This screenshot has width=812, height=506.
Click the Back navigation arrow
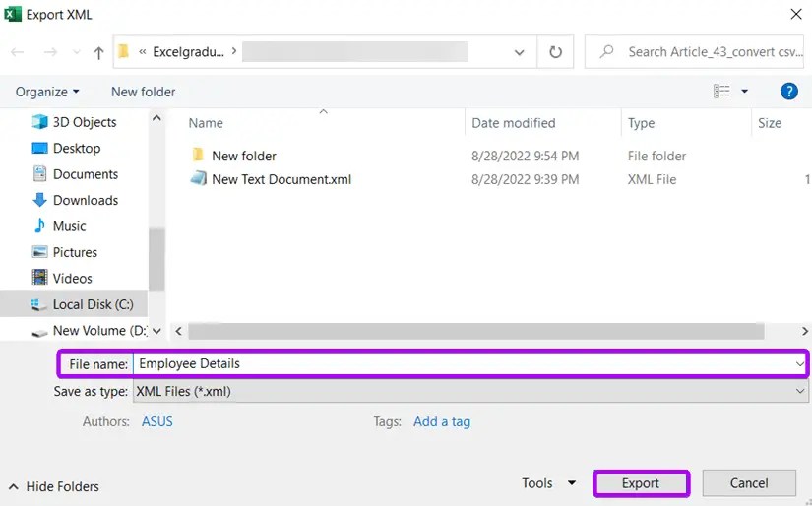(x=18, y=52)
